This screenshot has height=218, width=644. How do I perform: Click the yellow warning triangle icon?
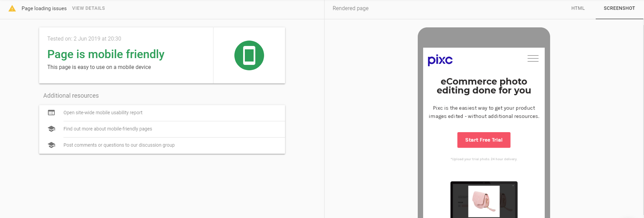[x=12, y=8]
